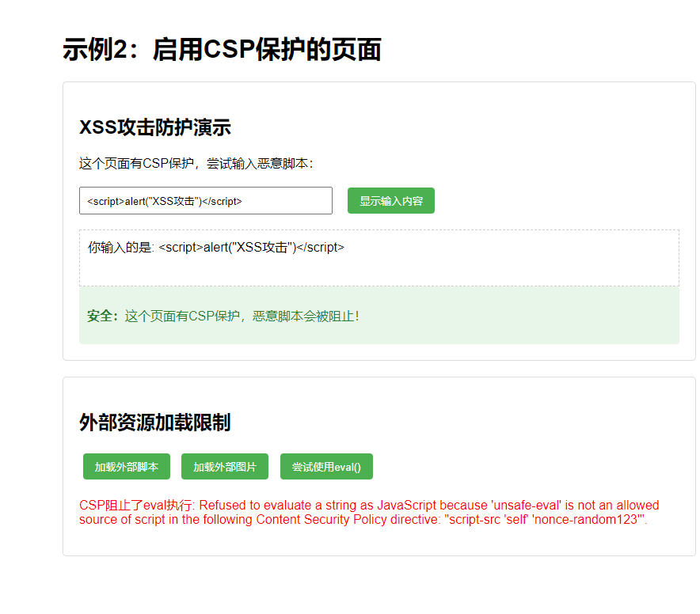
Task: Click the XSS攻击防护演示 section heading
Action: tap(155, 127)
